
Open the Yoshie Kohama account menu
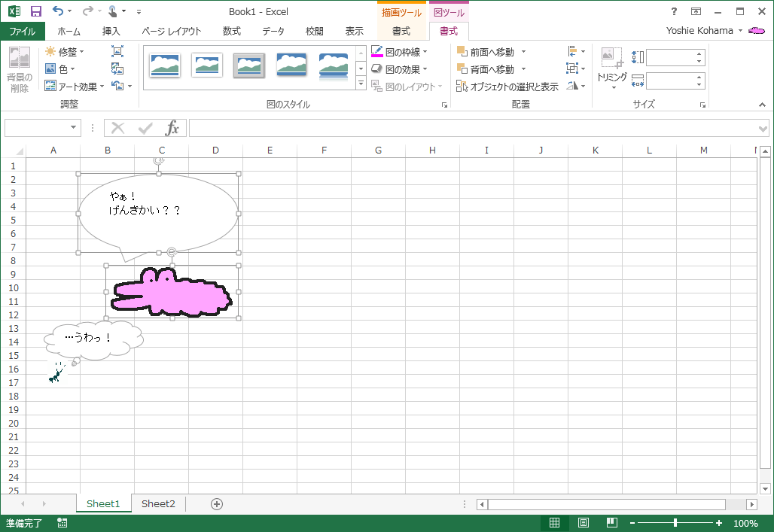704,31
